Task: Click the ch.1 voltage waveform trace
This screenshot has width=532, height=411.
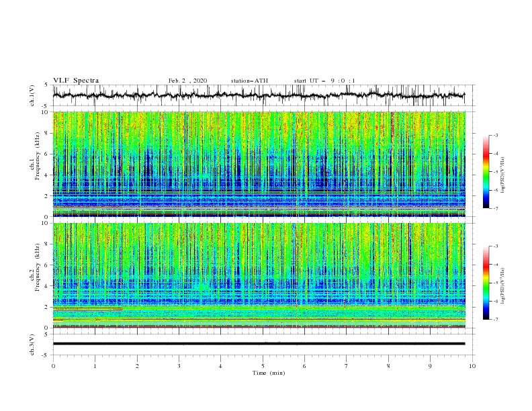Action: tap(259, 95)
